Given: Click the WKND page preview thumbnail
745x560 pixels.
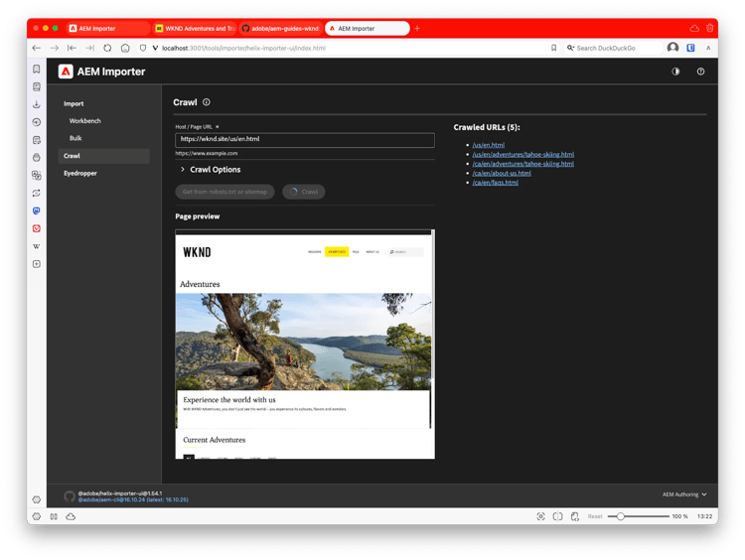Looking at the screenshot, I should point(305,344).
